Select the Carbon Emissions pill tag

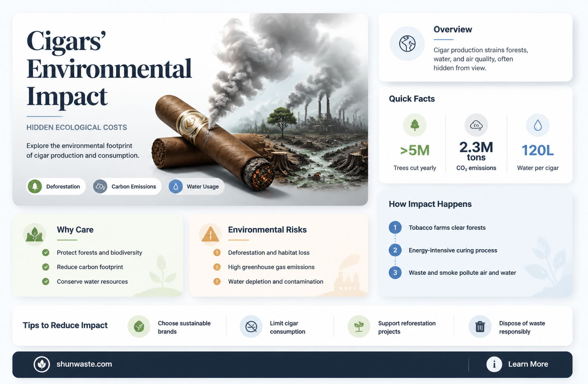[x=127, y=186]
